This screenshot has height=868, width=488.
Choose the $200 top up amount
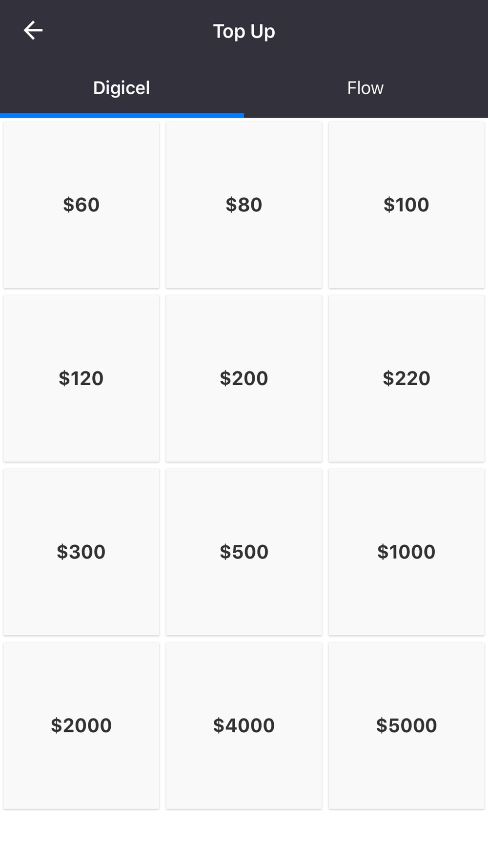244,378
